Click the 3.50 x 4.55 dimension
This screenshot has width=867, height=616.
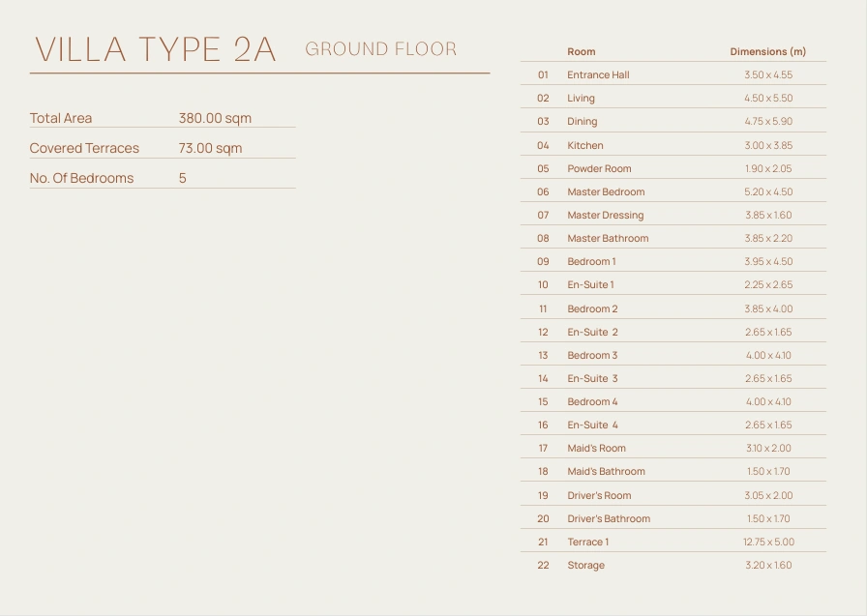point(768,74)
